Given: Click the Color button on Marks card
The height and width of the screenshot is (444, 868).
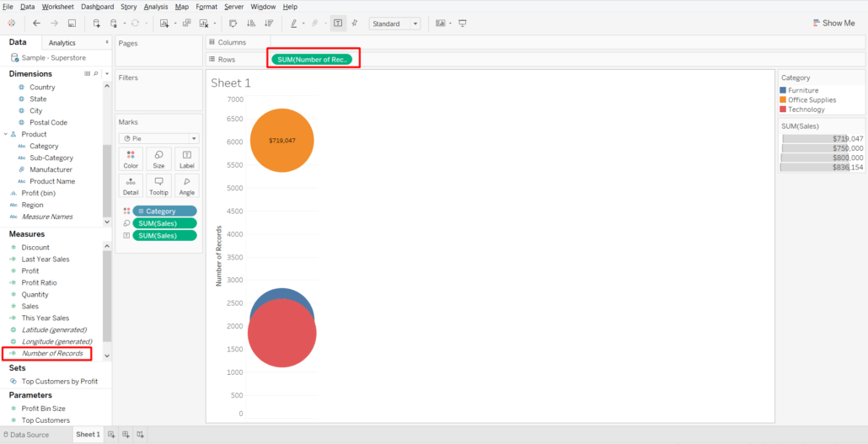Looking at the screenshot, I should (131, 159).
